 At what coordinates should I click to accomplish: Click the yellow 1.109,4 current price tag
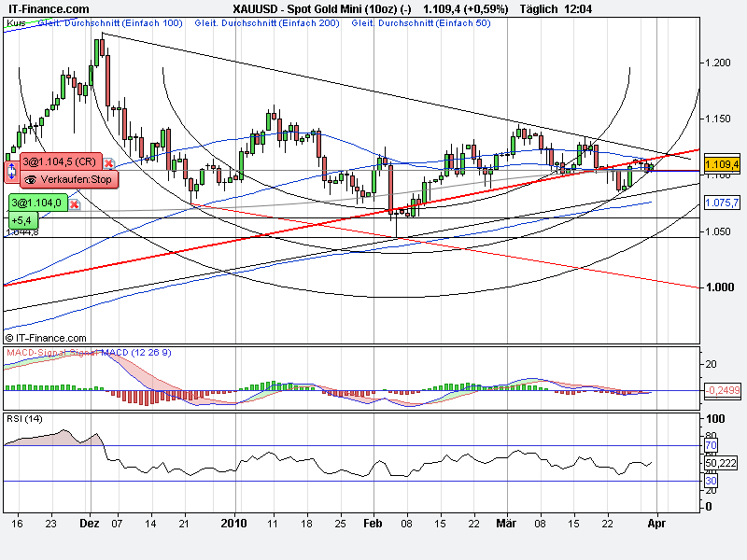721,164
